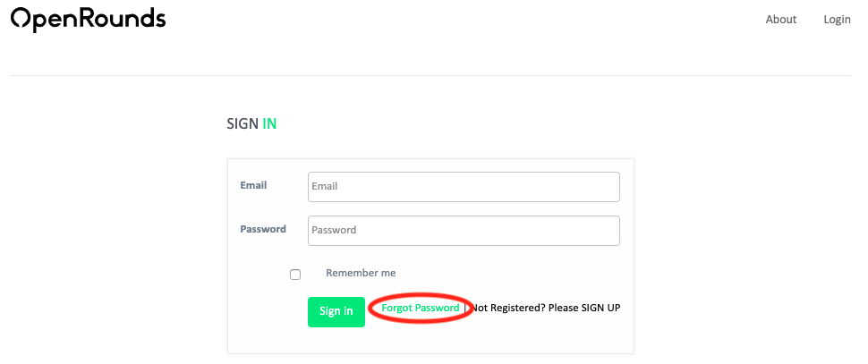The height and width of the screenshot is (364, 868).
Task: Select the SIGN IN page heading
Action: pos(243,124)
